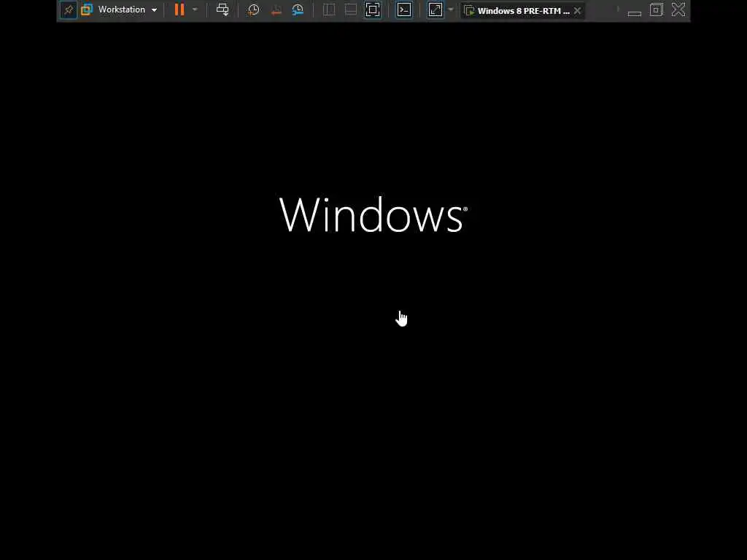Open the Workstation menu
The image size is (747, 560).
click(x=127, y=9)
